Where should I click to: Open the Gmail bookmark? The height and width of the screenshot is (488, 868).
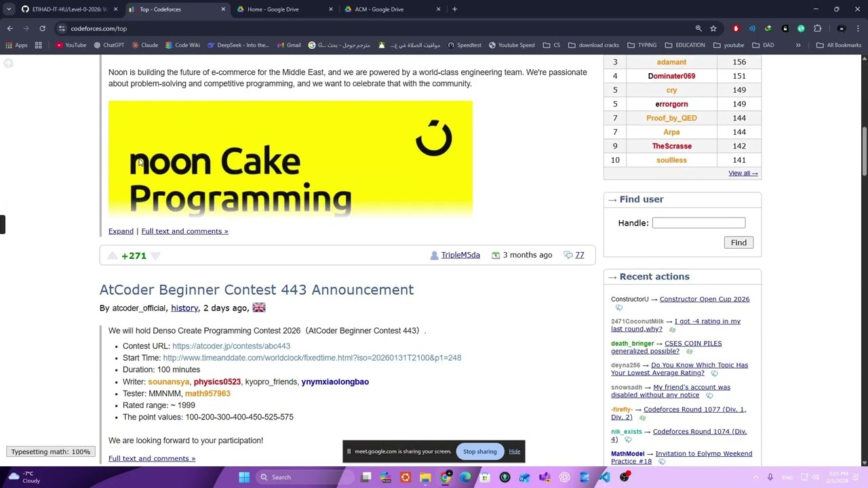coord(289,45)
